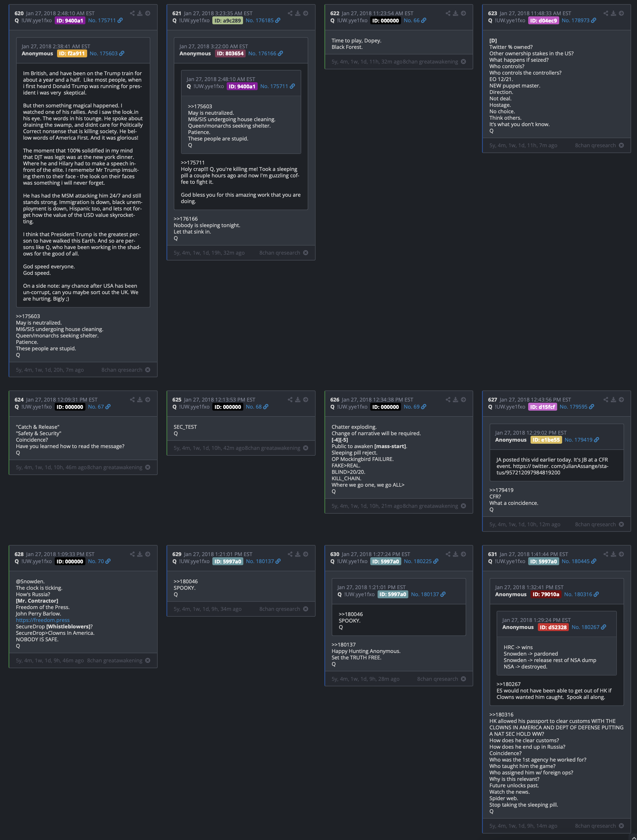Click post number 620

(x=19, y=13)
